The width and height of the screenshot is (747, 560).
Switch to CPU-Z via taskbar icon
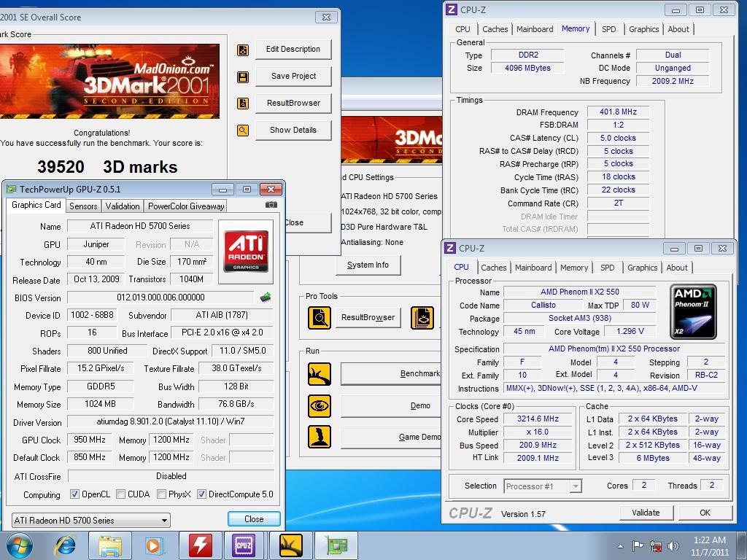(x=244, y=545)
